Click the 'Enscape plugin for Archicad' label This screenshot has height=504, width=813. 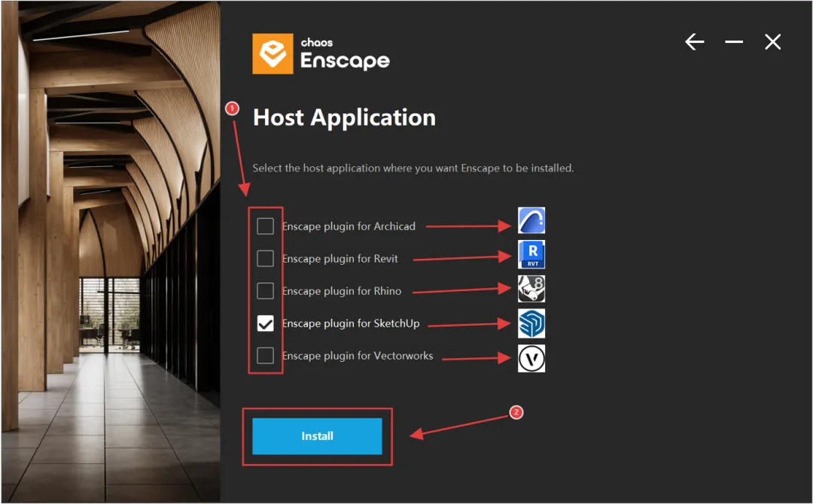tap(349, 226)
